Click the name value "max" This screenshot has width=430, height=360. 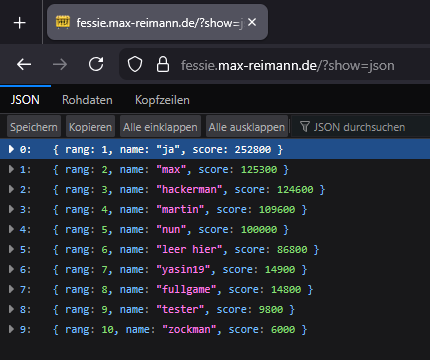tap(171, 169)
